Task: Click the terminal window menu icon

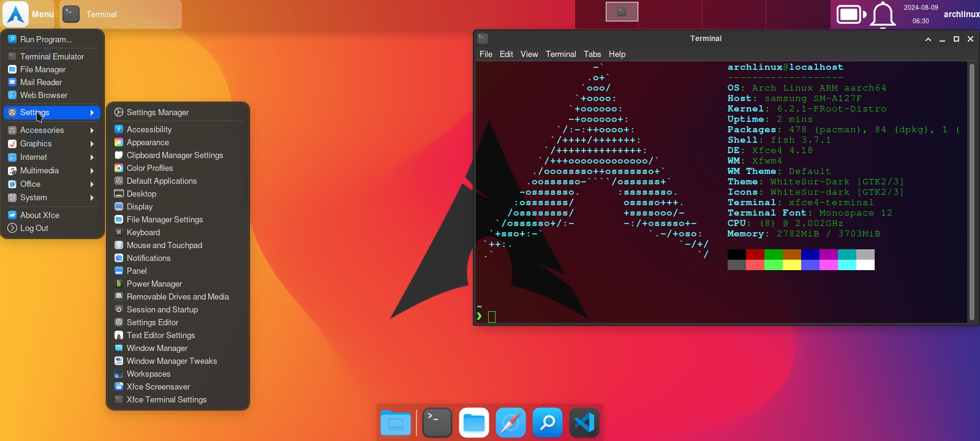Action: pos(483,38)
